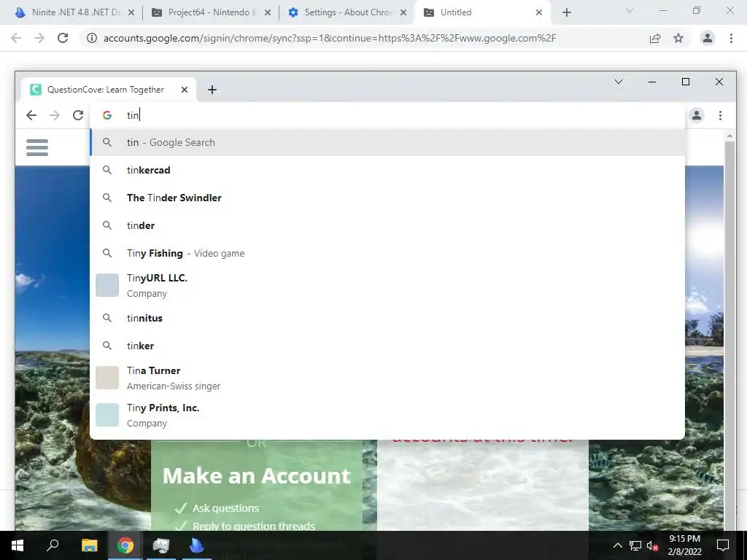Open network status tray icon
747x560 pixels.
point(635,545)
